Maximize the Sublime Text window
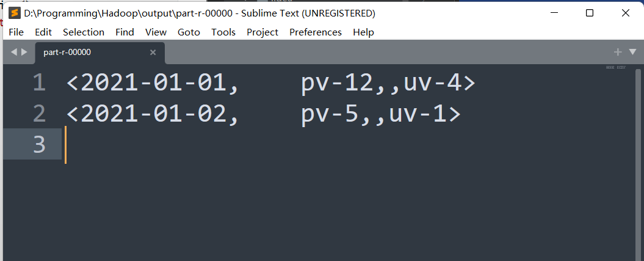Viewport: 644px width, 261px height. point(590,13)
